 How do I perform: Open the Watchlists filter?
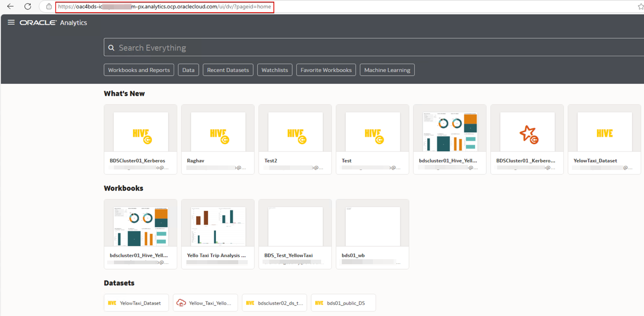(274, 70)
